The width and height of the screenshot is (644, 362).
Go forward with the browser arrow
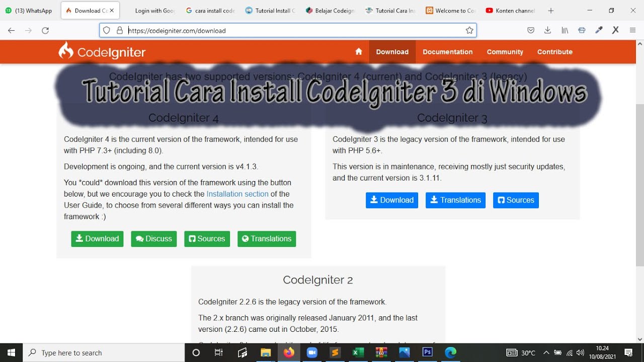[x=28, y=31]
